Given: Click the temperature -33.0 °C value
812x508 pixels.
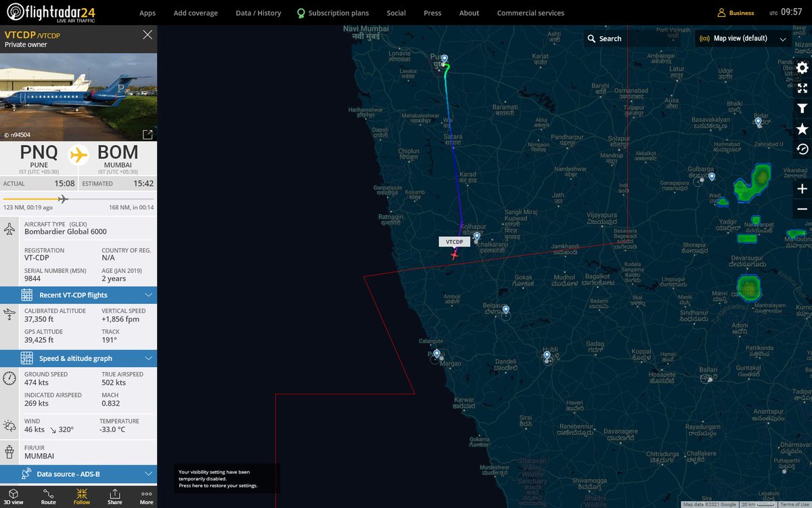Looking at the screenshot, I should tap(114, 429).
